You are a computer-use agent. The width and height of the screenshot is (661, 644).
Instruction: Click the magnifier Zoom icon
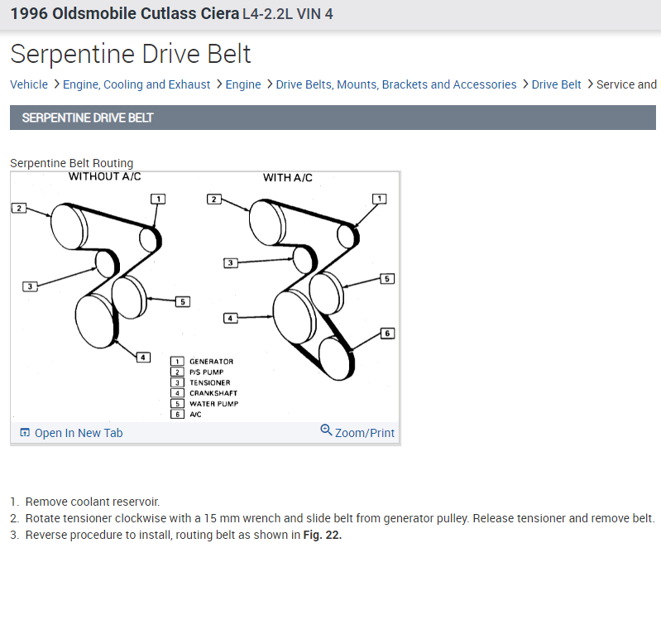coord(326,430)
